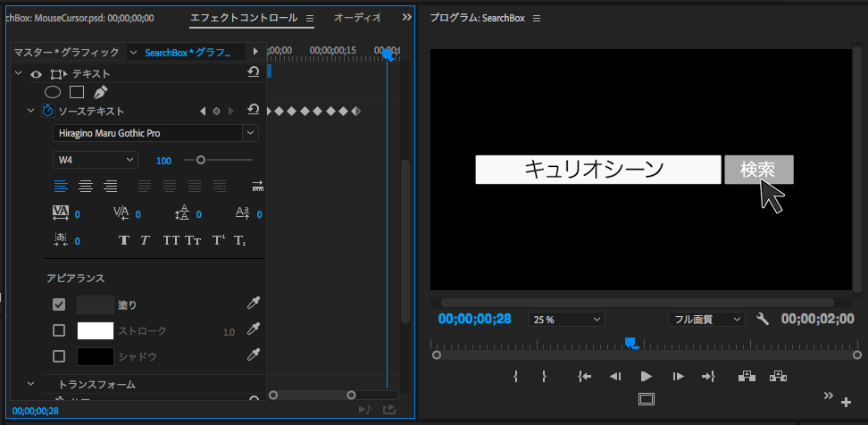Reset the source text parameter
Viewport: 868px width, 425px height.
pyautogui.click(x=254, y=111)
